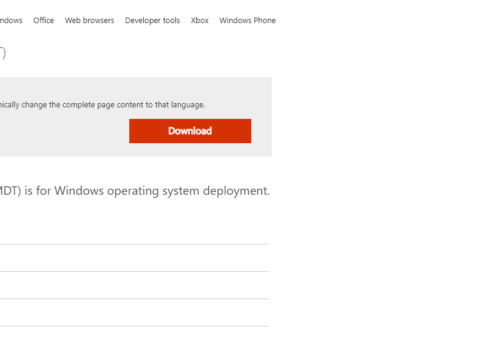Click the text 'is for Windows operating system deployment.'

click(147, 191)
